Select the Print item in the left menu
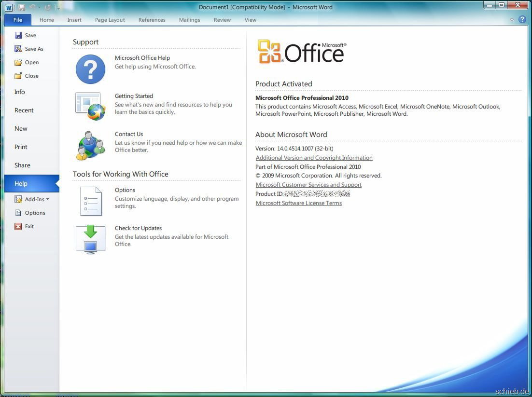 (21, 147)
